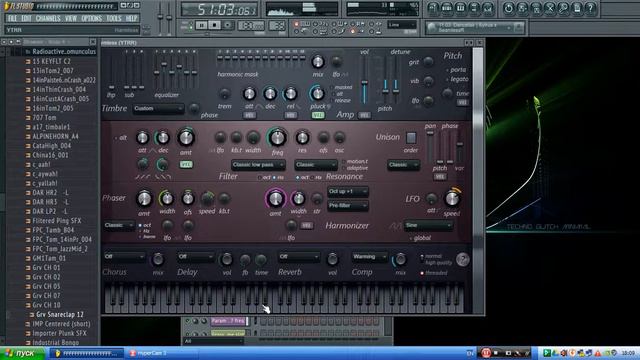This screenshot has height=360, width=640.
Task: Toggle the Unison order square button
Action: (x=411, y=138)
